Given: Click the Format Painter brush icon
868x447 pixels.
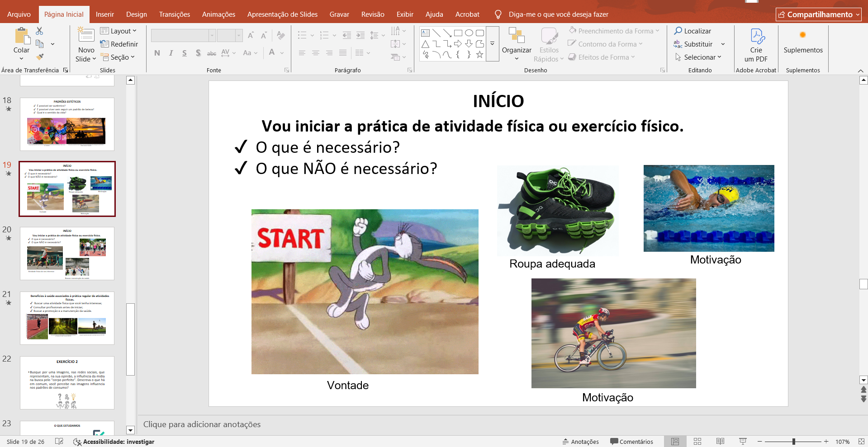Looking at the screenshot, I should (x=40, y=57).
